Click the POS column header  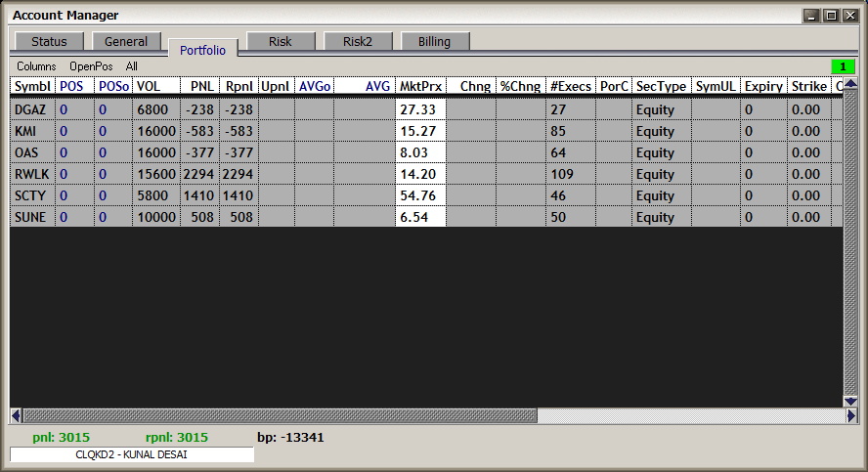[74, 86]
